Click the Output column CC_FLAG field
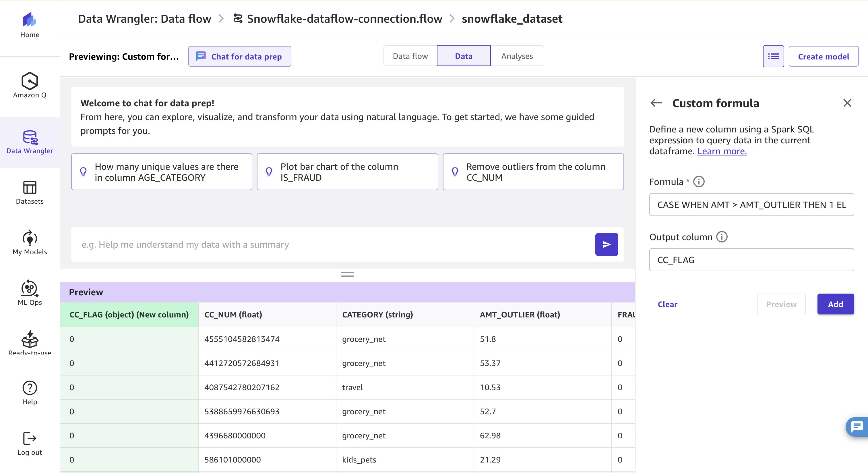The image size is (868, 474). (751, 260)
